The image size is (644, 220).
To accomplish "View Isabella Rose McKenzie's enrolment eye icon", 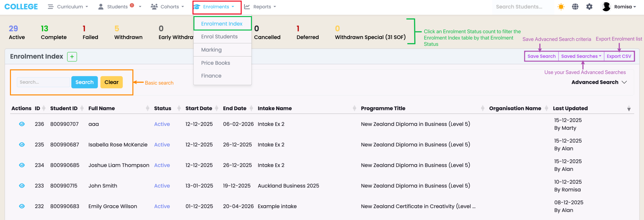I will (22, 145).
